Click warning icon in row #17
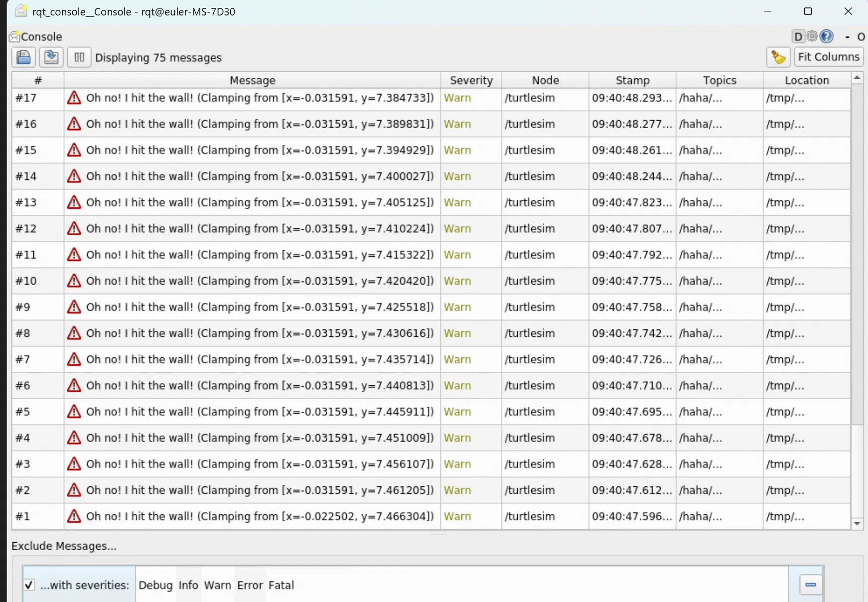Screen dimensions: 868x602 point(74,97)
